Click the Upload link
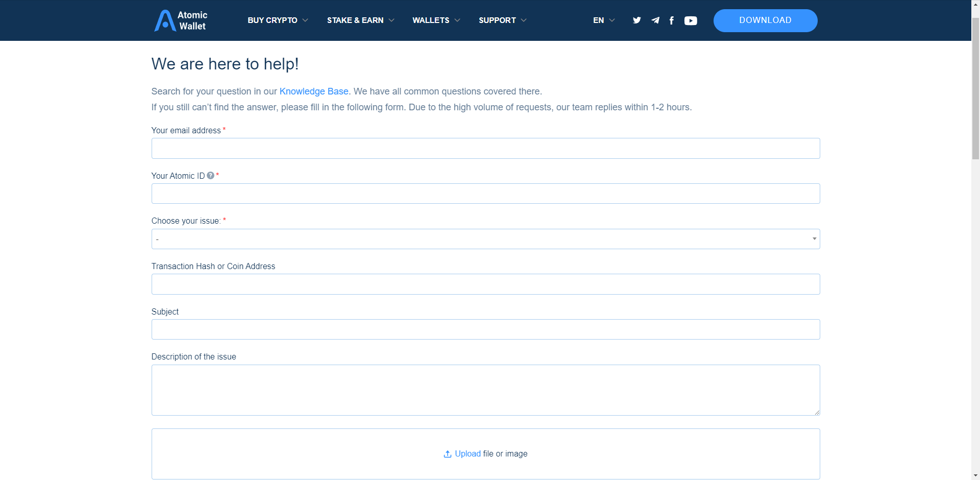Screen dimensions: 980x480 click(x=468, y=454)
